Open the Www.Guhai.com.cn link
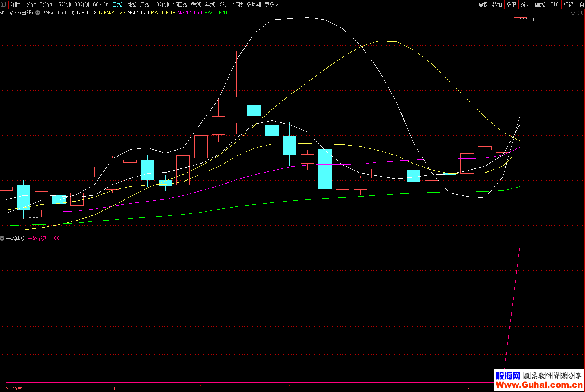 (539, 385)
